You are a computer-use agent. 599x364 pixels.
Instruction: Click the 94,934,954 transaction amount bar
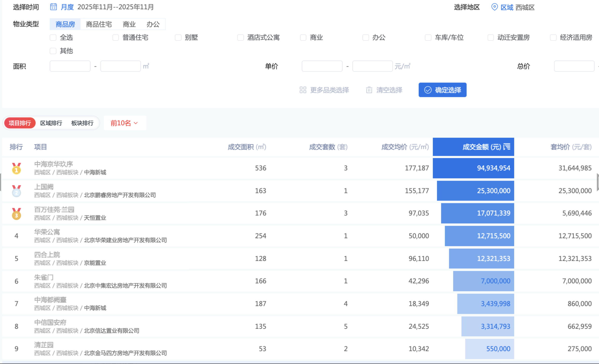473,168
